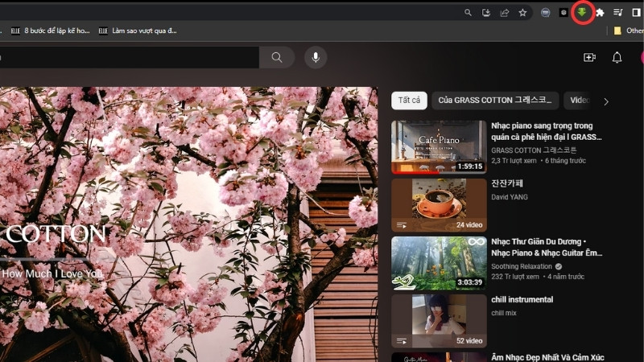Select the "Của GRASS COTTON" filter chip
This screenshot has height=362, width=644.
point(496,101)
